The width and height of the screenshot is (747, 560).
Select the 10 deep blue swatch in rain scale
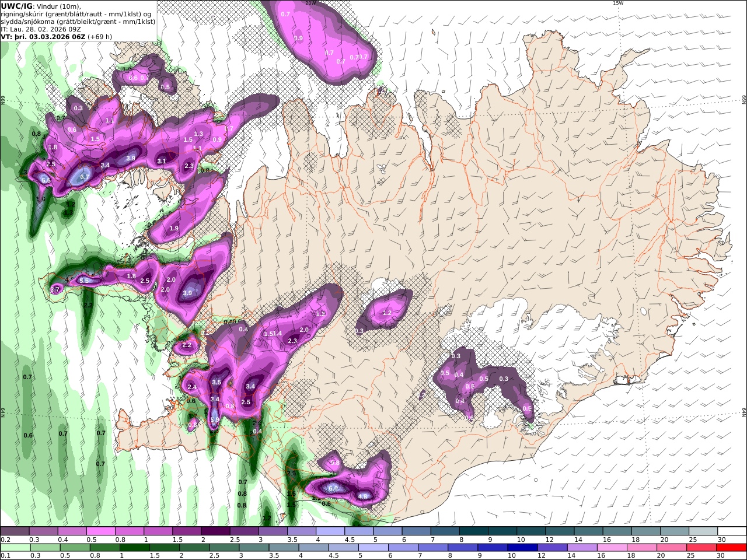(522, 548)
